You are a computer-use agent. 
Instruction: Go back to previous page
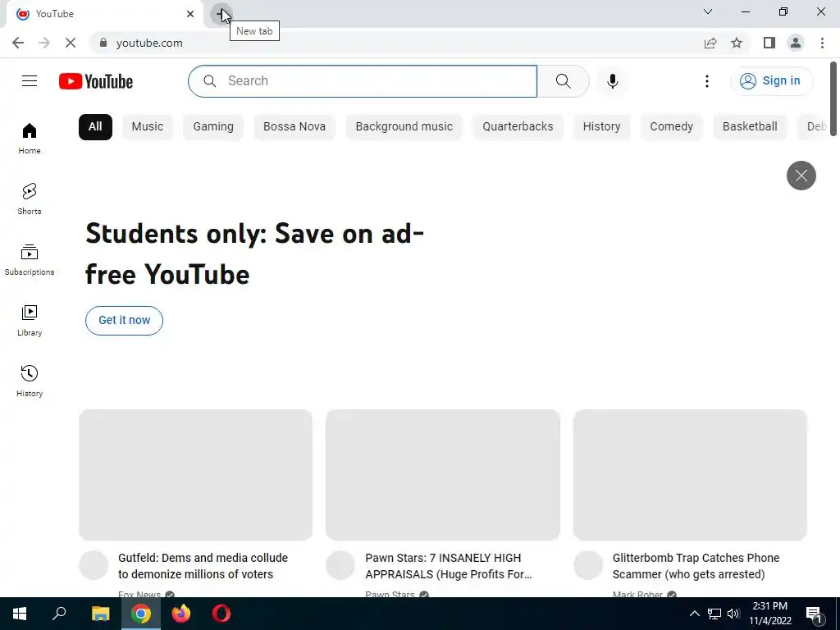(x=18, y=43)
